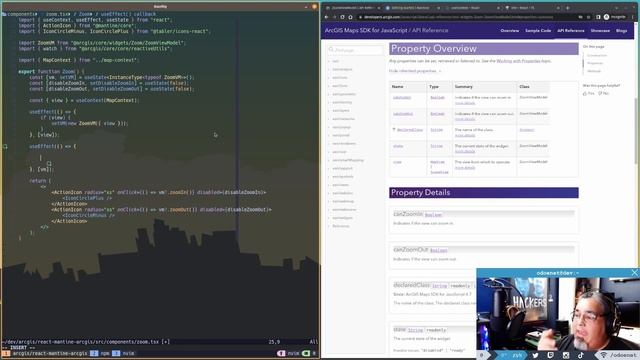The width and height of the screenshot is (640, 360).
Task: Click the Boolean type next to canZoomOut details
Action: click(438, 250)
